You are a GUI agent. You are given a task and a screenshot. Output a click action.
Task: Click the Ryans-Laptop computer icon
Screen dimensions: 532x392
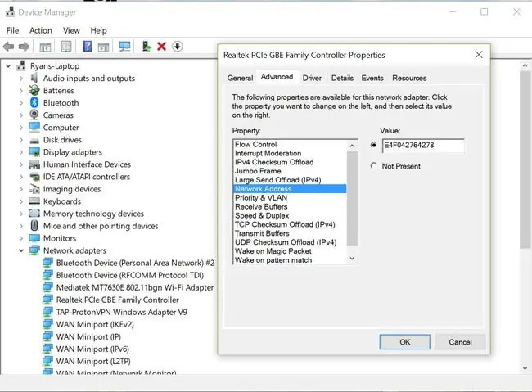pyautogui.click(x=21, y=65)
